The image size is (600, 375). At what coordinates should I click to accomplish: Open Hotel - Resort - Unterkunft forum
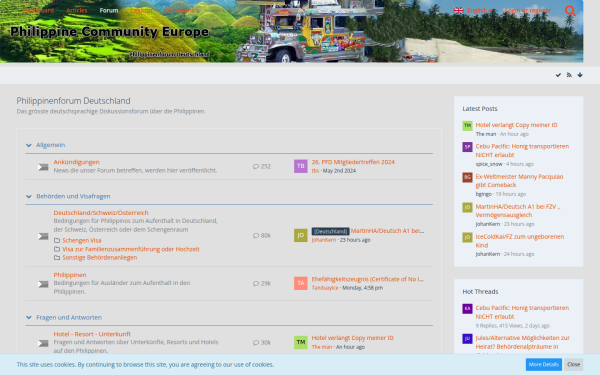[92, 334]
